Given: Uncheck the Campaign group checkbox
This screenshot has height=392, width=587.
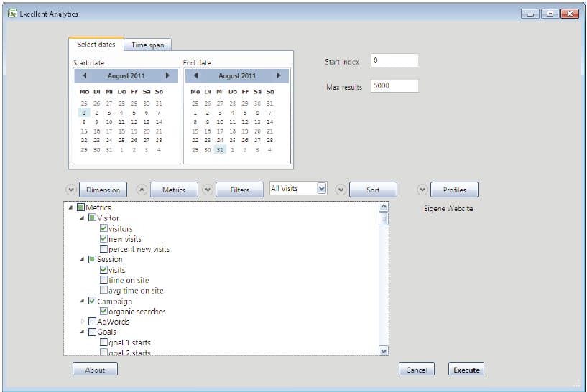Looking at the screenshot, I should coord(92,301).
